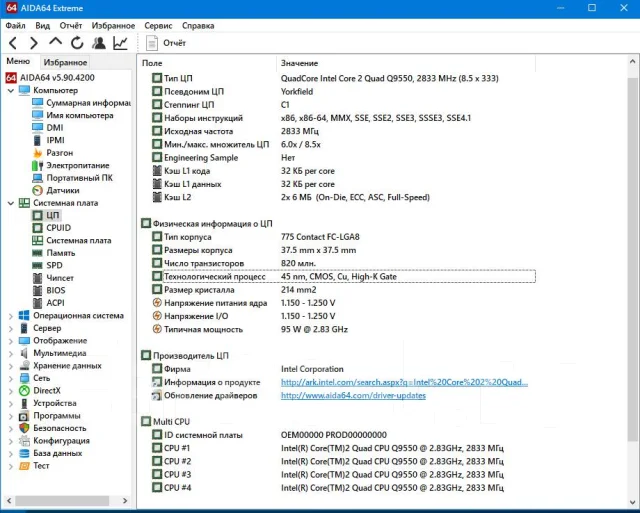Click the Безопасность shield icon
Viewport: 640px width, 513px height.
tap(24, 428)
